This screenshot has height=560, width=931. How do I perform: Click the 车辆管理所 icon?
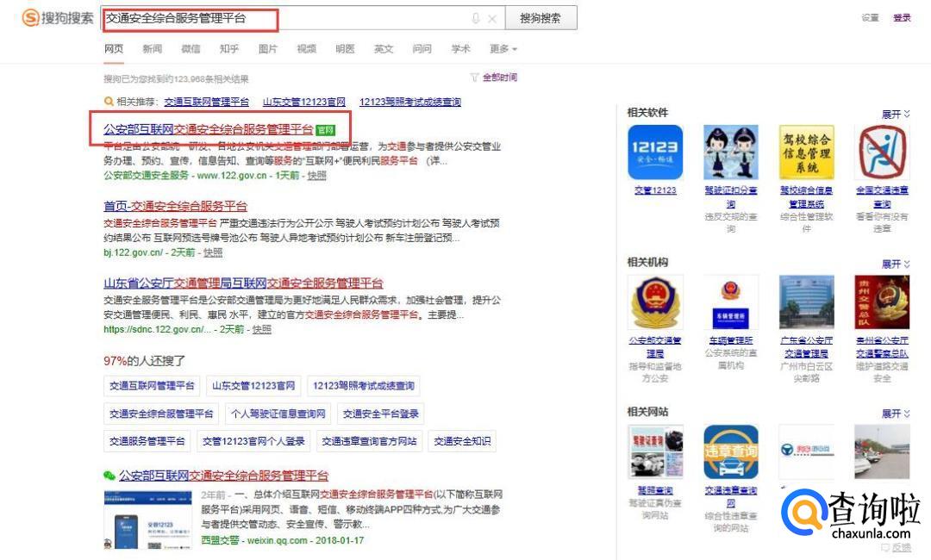tap(730, 302)
